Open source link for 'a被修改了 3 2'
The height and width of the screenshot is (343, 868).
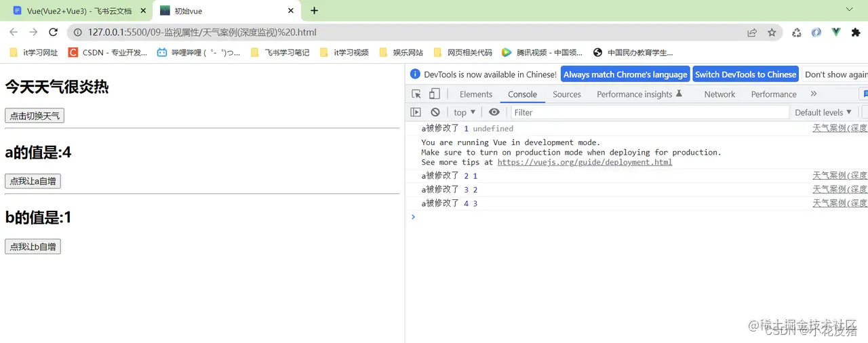[840, 189]
